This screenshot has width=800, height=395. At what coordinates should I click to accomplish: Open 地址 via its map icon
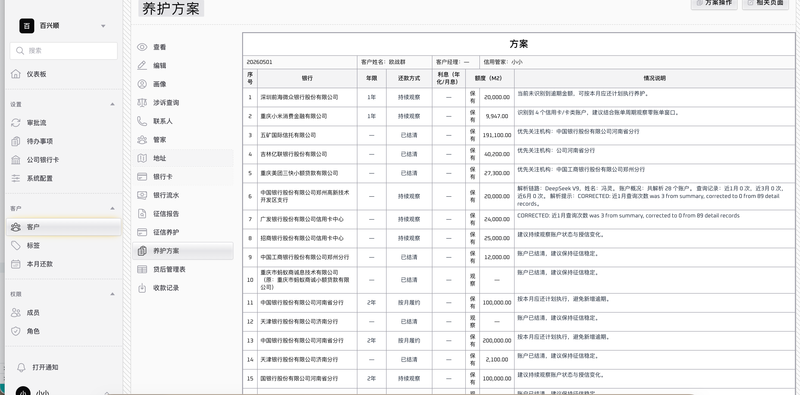tap(142, 158)
